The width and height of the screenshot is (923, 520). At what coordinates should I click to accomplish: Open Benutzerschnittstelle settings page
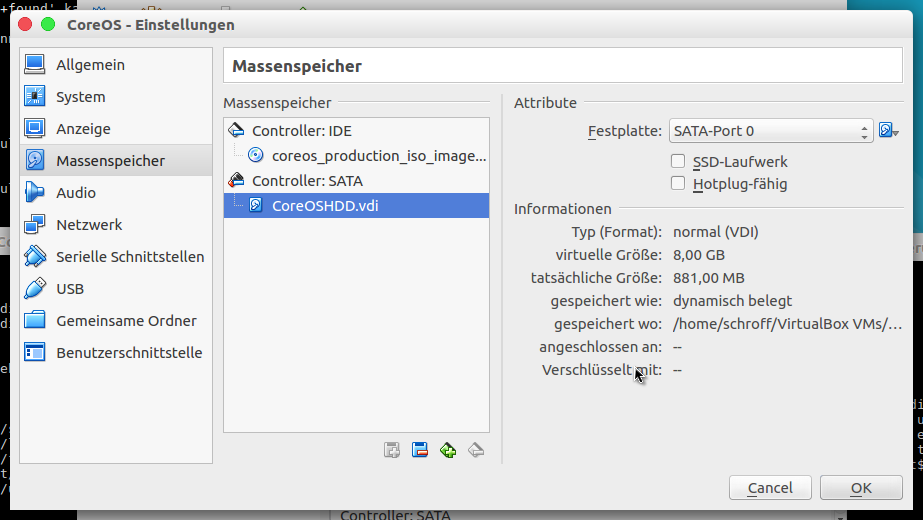point(116,352)
